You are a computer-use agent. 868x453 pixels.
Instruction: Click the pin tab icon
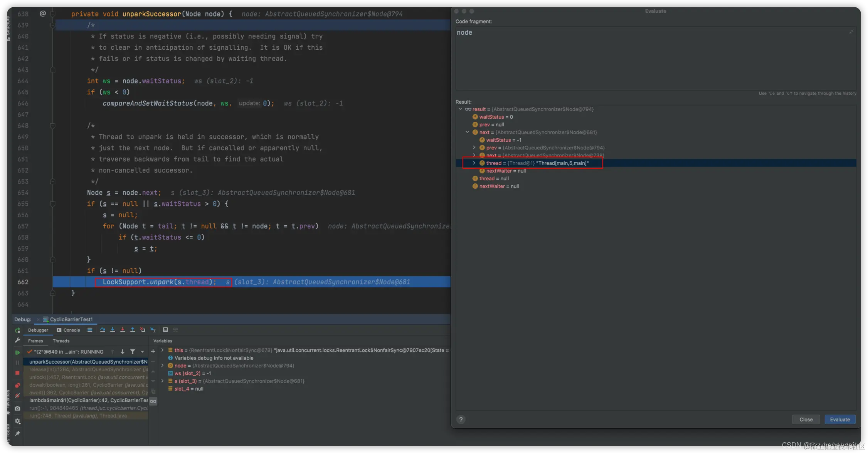click(x=17, y=434)
